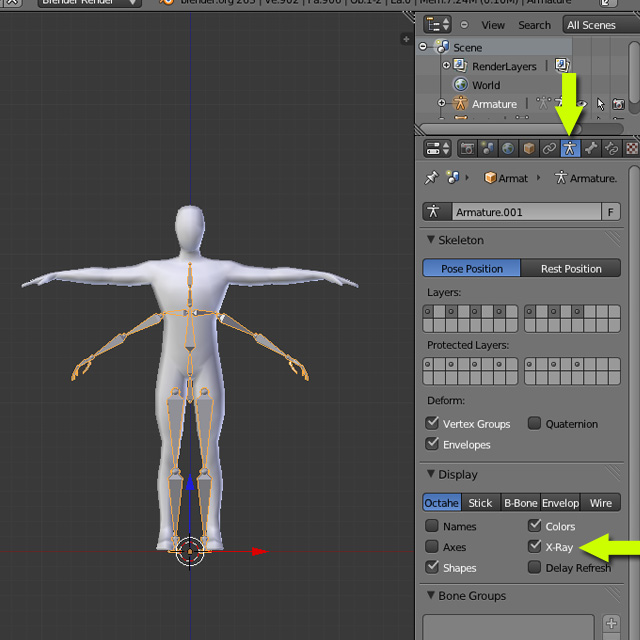The width and height of the screenshot is (640, 640).
Task: Click the RenderLayers data icon right of its name
Action: pyautogui.click(x=562, y=65)
